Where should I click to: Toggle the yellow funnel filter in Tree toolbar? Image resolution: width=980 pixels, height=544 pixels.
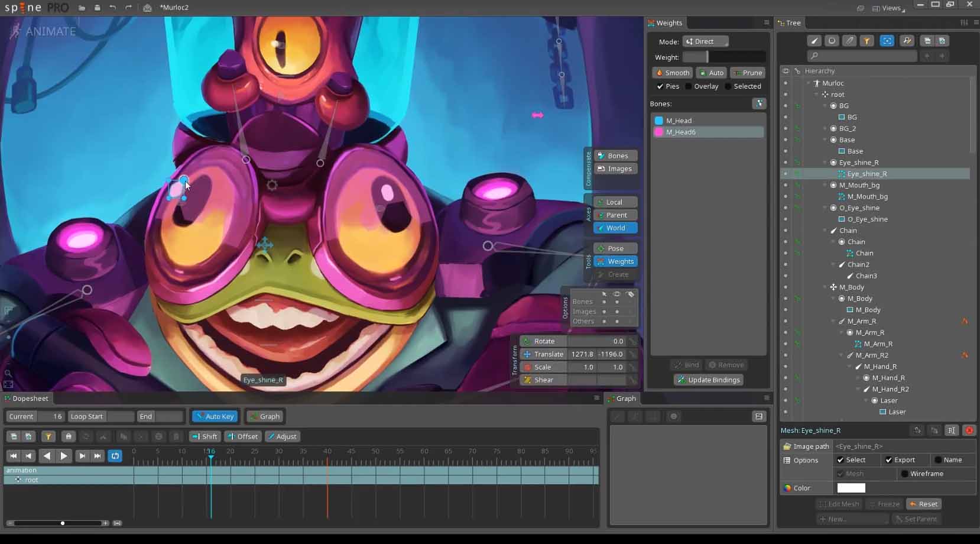[x=867, y=41]
